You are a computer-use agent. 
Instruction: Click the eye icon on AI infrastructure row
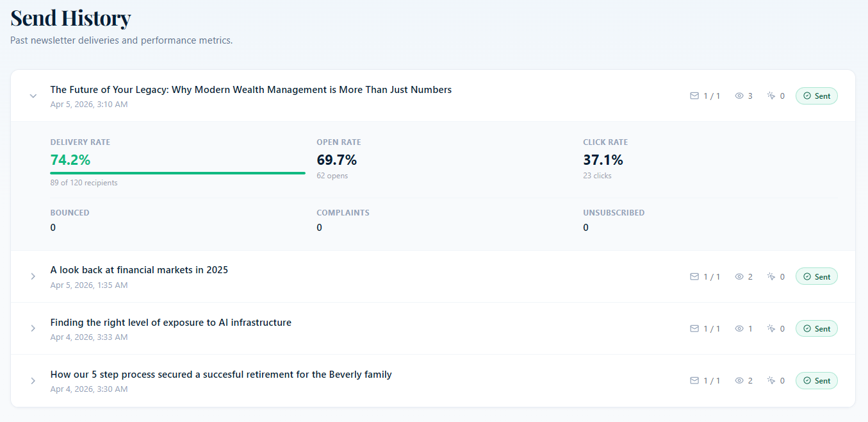click(739, 328)
